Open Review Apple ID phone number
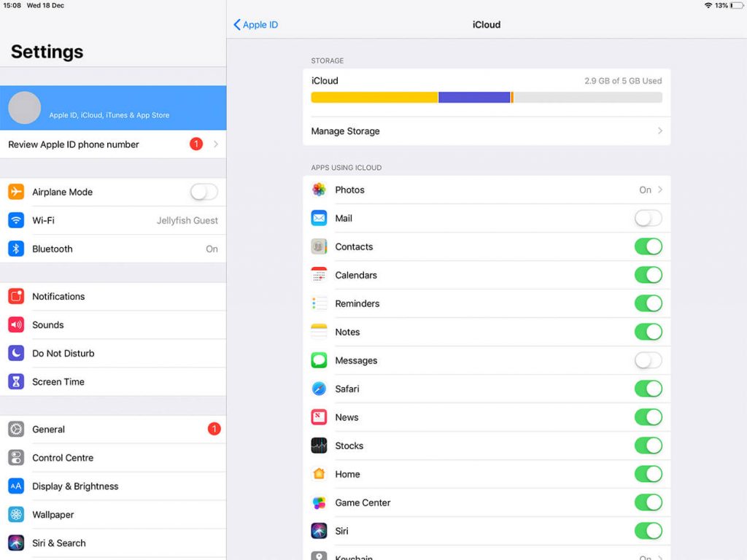This screenshot has width=747, height=560. click(x=113, y=144)
